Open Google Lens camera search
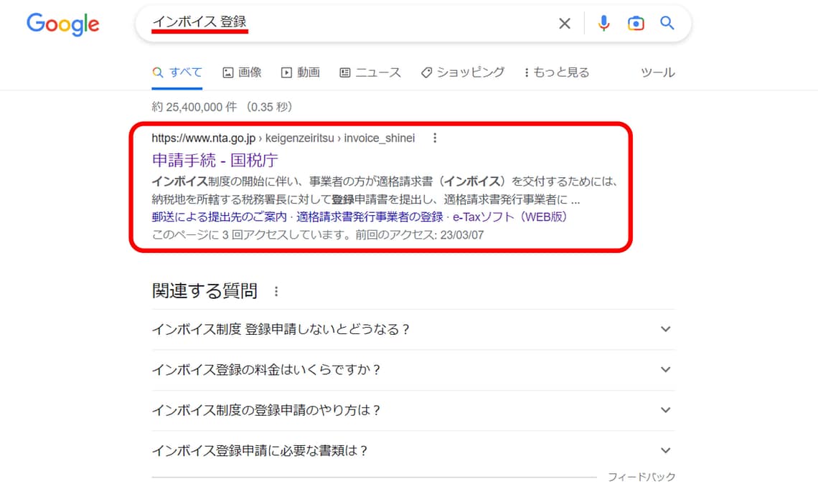The width and height of the screenshot is (818, 504). [x=635, y=24]
